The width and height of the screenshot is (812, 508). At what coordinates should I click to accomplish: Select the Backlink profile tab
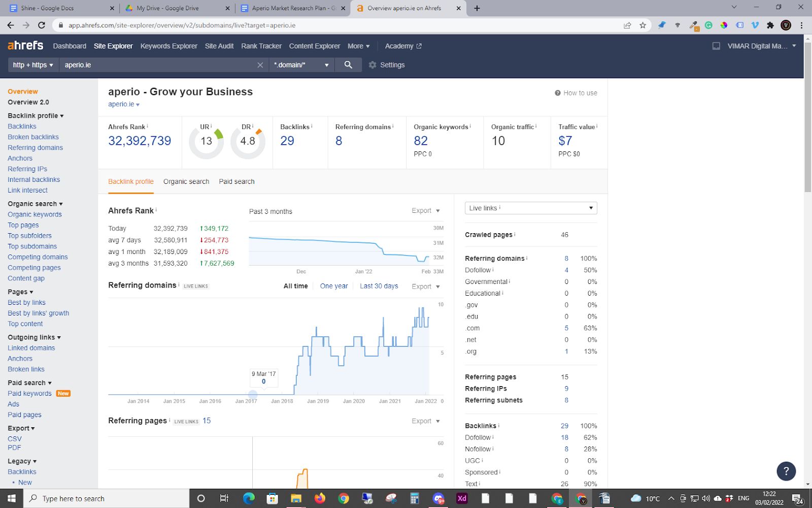click(131, 181)
